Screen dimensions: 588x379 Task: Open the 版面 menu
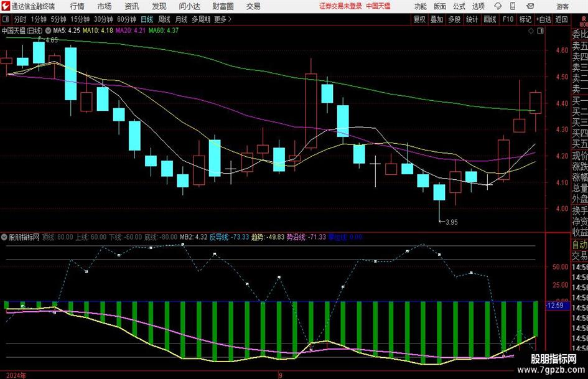click(x=439, y=6)
